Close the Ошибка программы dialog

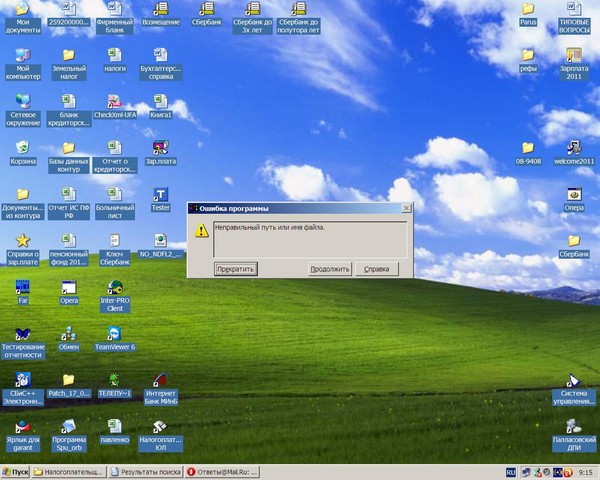(x=406, y=208)
